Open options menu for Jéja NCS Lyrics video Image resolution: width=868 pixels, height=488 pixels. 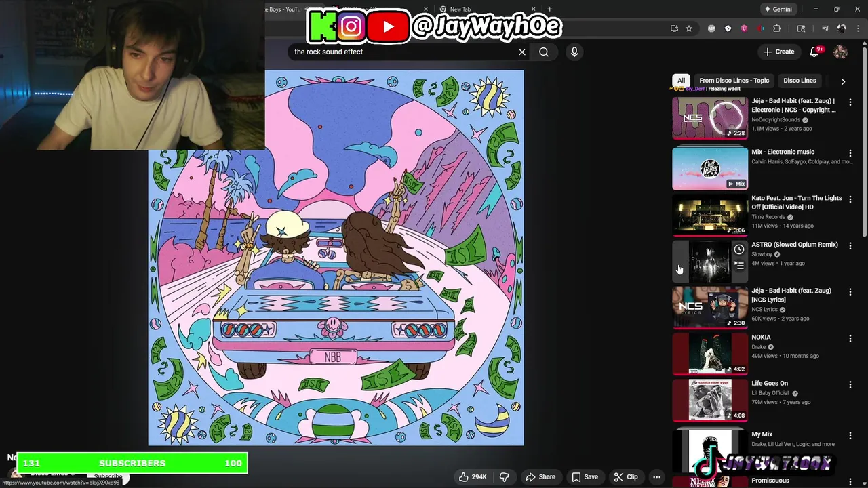pyautogui.click(x=850, y=291)
